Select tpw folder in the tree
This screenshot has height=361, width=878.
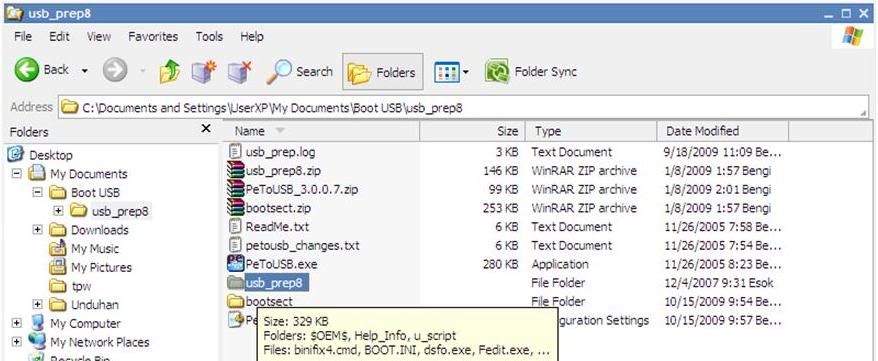(x=81, y=286)
